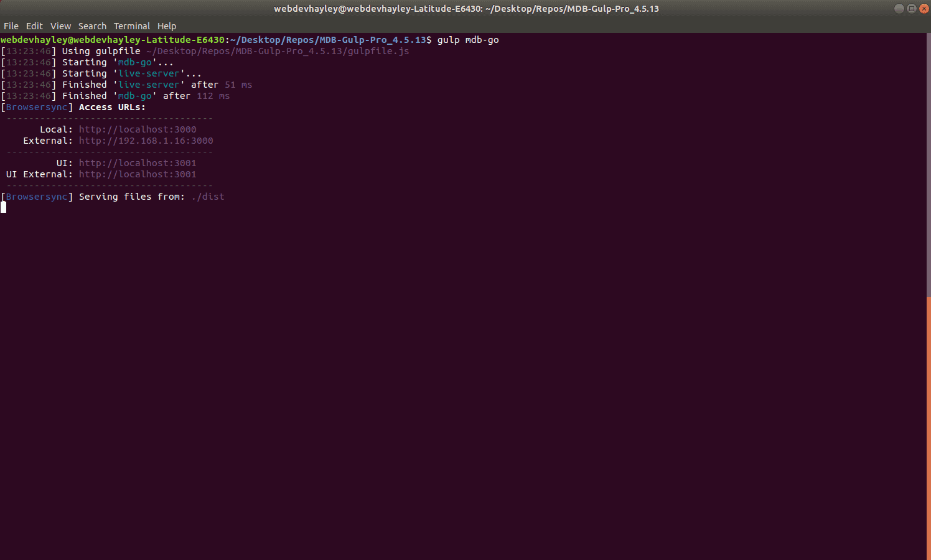Click the 'gulp mdb-go' command text

[x=468, y=40]
